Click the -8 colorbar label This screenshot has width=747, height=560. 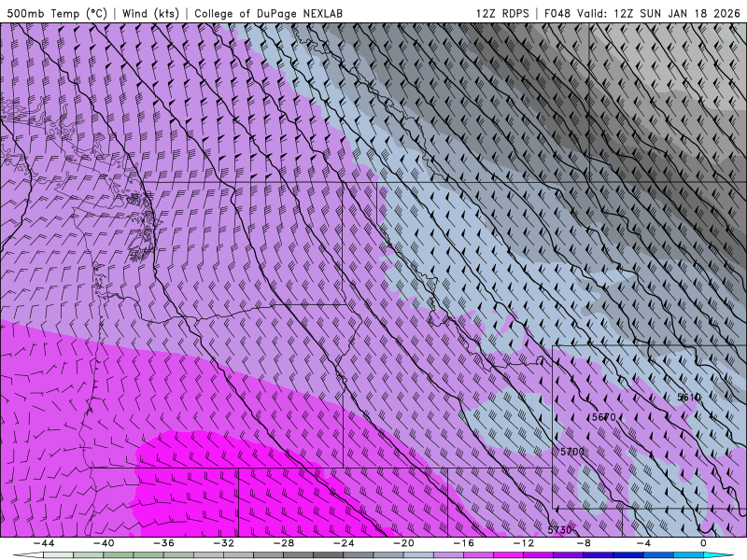[584, 543]
